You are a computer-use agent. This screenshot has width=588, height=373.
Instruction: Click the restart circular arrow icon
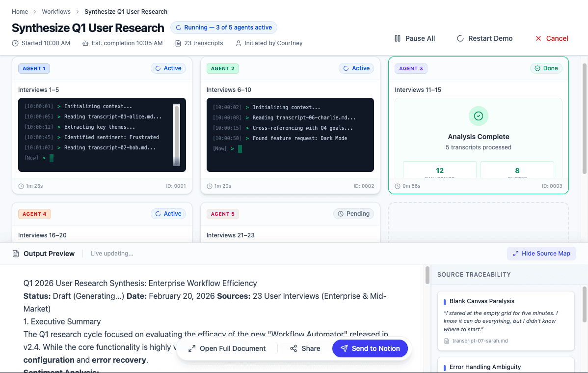tap(460, 38)
